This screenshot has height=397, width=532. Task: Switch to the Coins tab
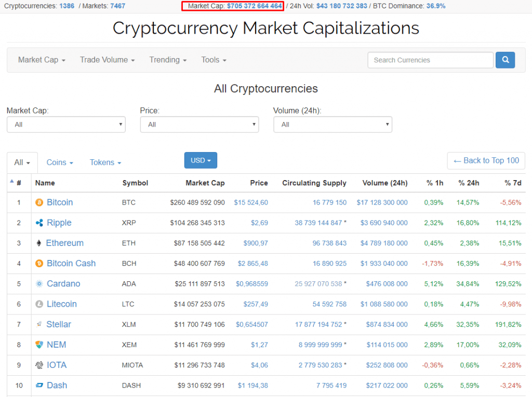pyautogui.click(x=60, y=162)
